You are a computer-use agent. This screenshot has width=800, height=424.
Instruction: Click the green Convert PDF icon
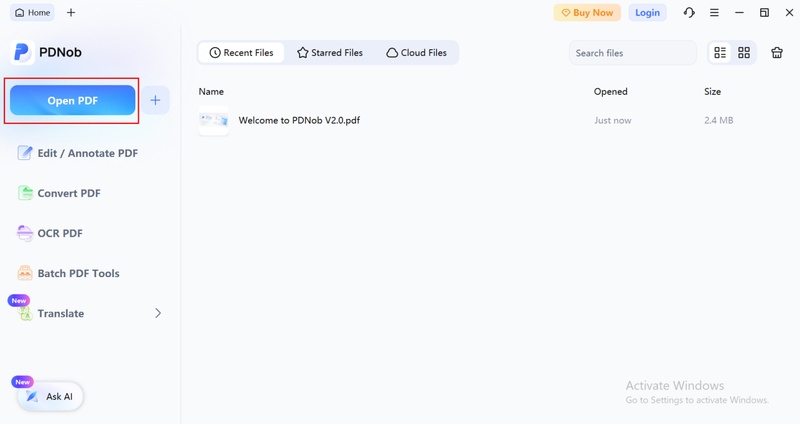tap(25, 193)
